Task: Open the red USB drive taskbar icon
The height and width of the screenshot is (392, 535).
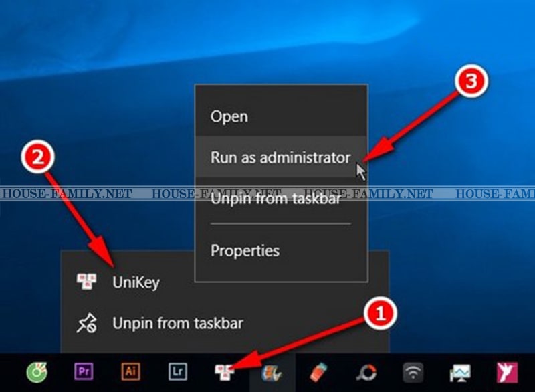Action: pyautogui.click(x=318, y=372)
